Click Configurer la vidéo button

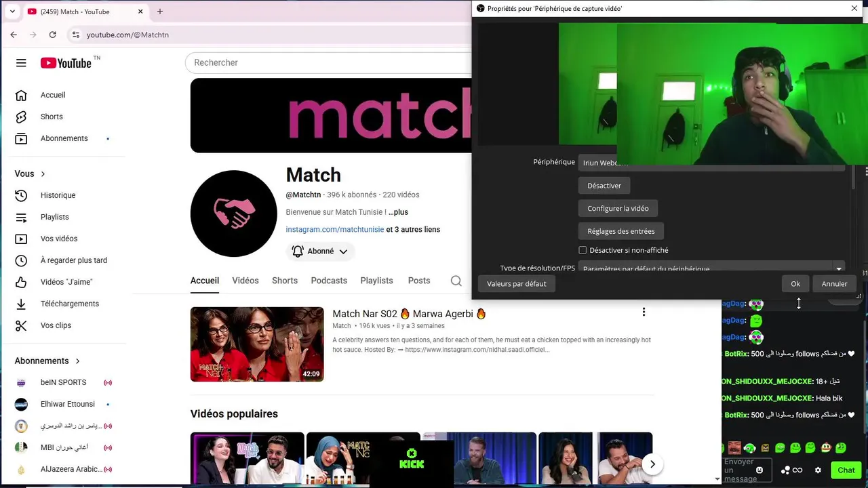point(618,209)
